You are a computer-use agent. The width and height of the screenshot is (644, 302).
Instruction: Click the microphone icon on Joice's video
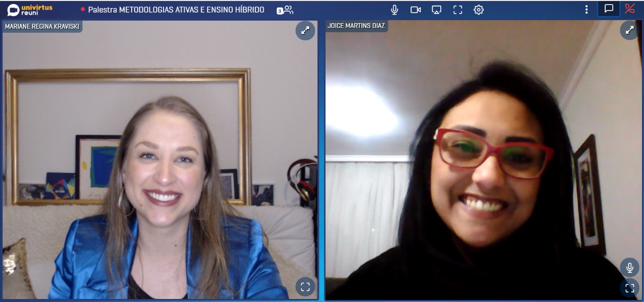pos(629,267)
